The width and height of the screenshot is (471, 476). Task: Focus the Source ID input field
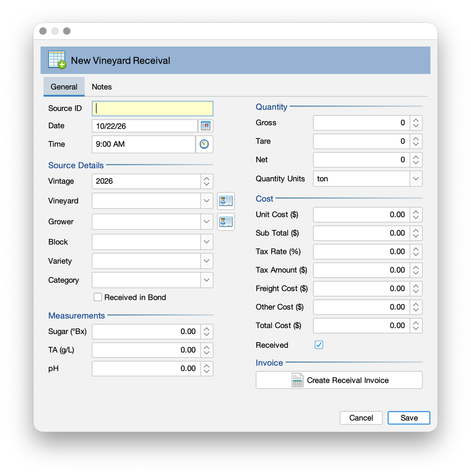coord(153,109)
